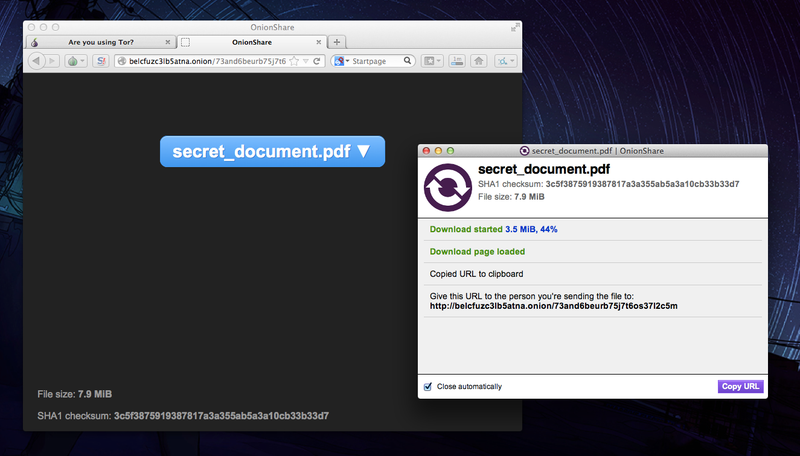Click the browser Forward arrow
This screenshot has width=800, height=456.
pos(52,61)
